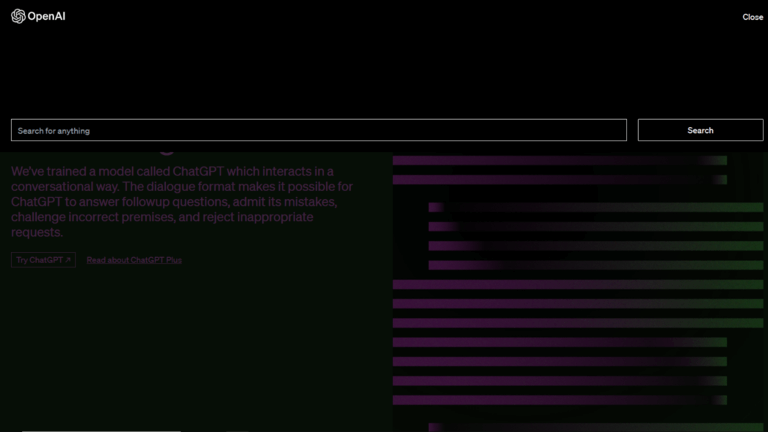The image size is (768, 432).
Task: Click the Search button
Action: coord(700,130)
